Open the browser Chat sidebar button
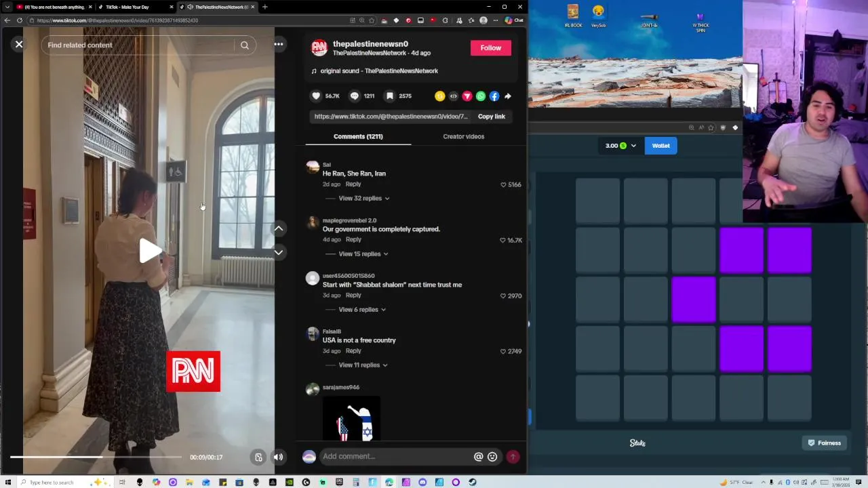This screenshot has width=868, height=488. [x=514, y=20]
